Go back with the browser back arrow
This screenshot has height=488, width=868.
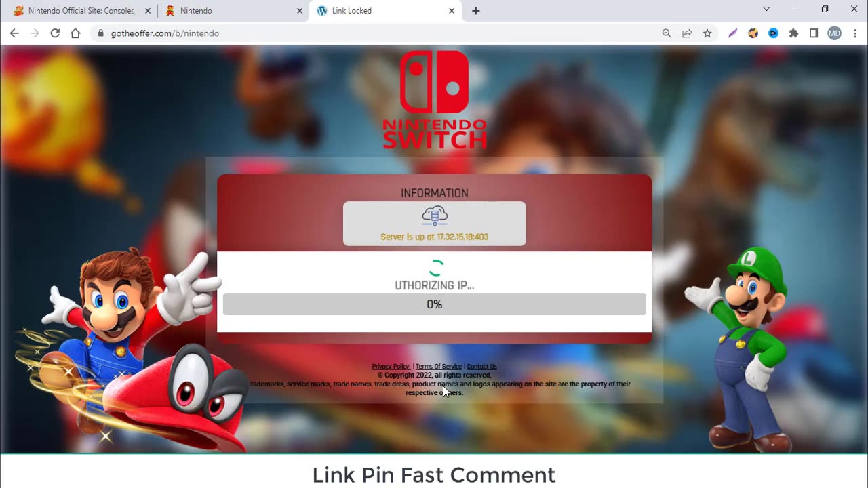[14, 33]
